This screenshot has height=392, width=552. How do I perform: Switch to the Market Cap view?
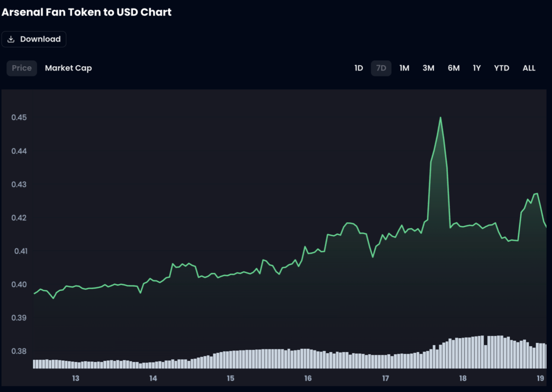coord(68,68)
